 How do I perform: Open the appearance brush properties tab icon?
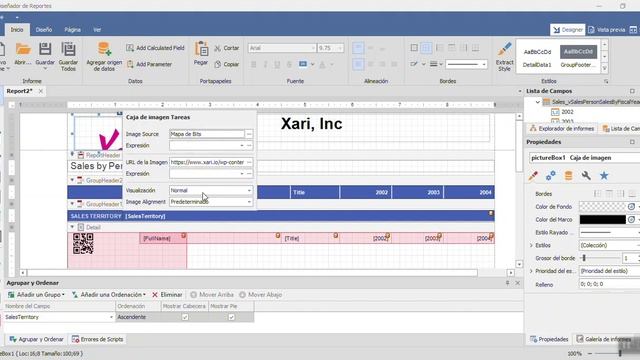click(533, 176)
